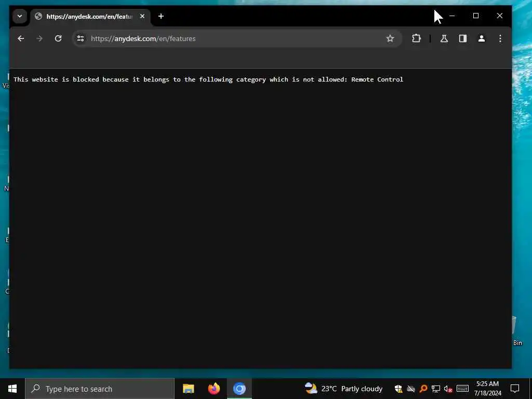Screen dimensions: 532x399
Task: Reload the blocked anydesk page
Action: [x=58, y=38]
